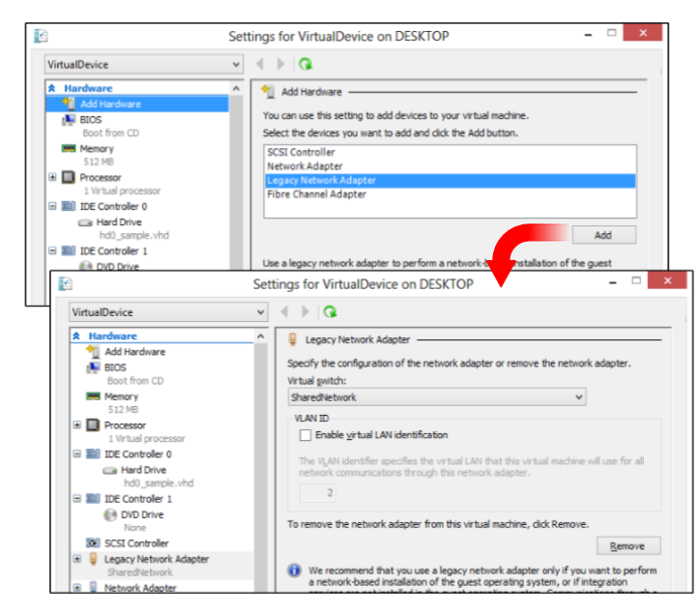Viewport: 699px width, 616px height.
Task: Go forward using the right arrow in the front window
Action: tap(306, 311)
